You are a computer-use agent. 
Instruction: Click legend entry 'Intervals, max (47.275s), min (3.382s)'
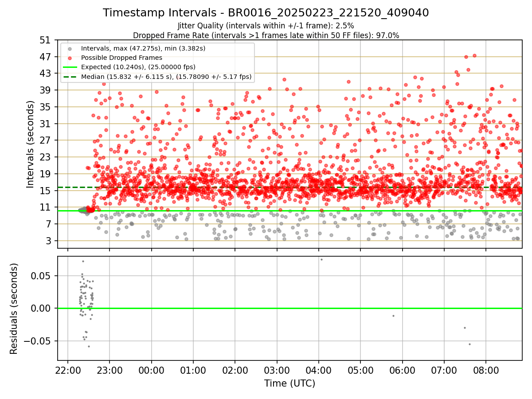coord(143,48)
